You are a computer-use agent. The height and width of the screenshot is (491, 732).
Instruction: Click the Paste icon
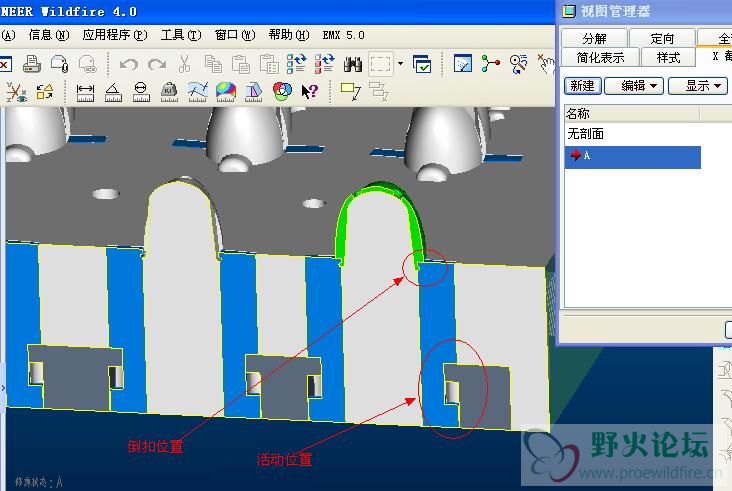[x=241, y=64]
